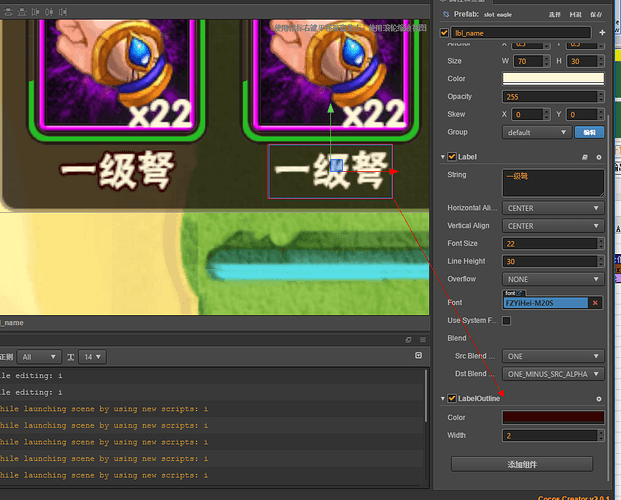
Task: Open the Vertical Align CENTER dropdown
Action: (x=553, y=226)
